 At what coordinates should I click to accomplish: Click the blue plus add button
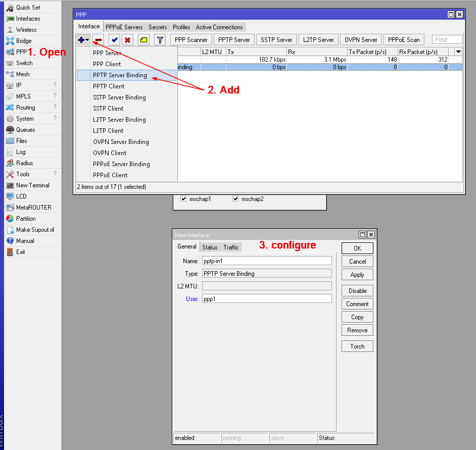pos(83,40)
